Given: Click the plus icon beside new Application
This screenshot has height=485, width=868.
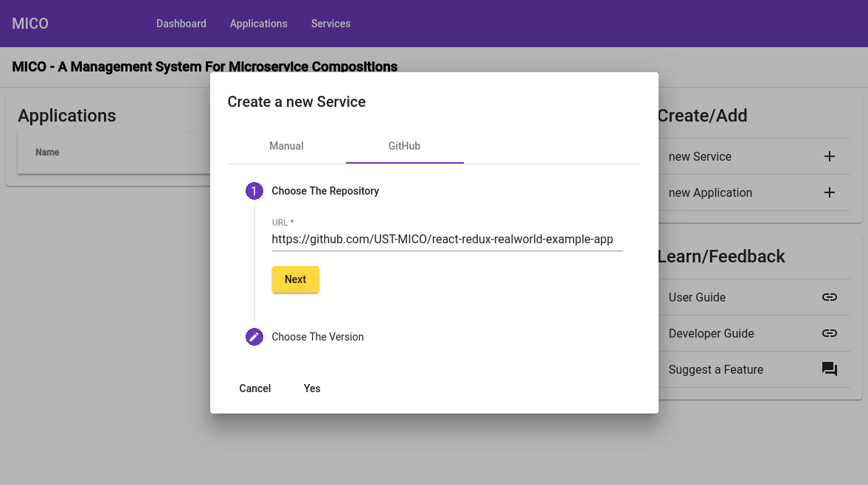Looking at the screenshot, I should tap(829, 192).
